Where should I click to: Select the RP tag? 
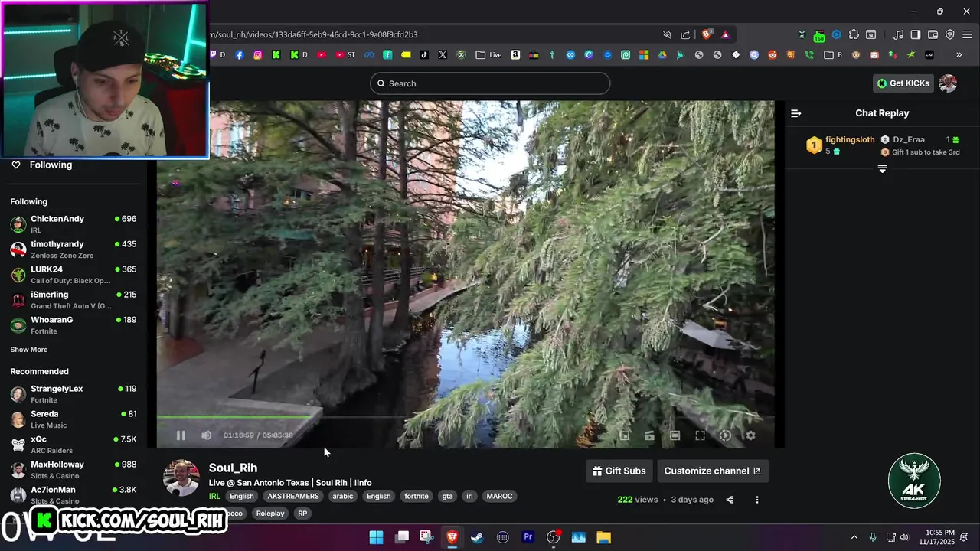pos(302,514)
